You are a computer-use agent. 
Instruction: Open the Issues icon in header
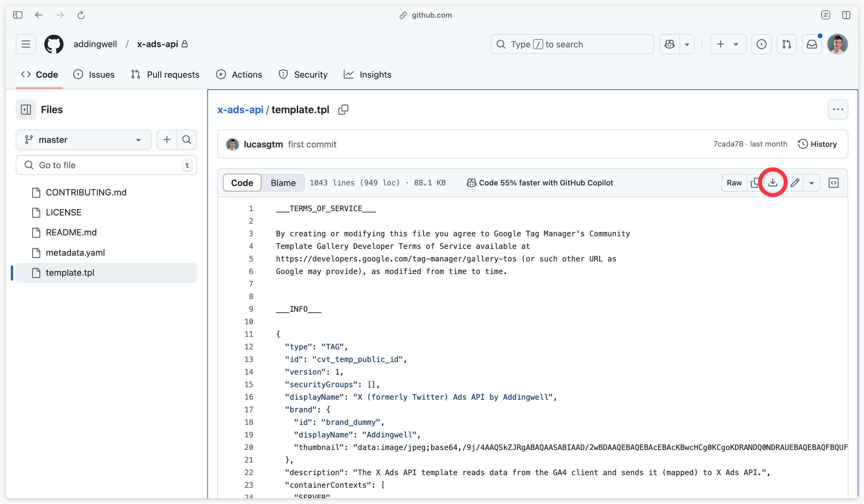(761, 44)
